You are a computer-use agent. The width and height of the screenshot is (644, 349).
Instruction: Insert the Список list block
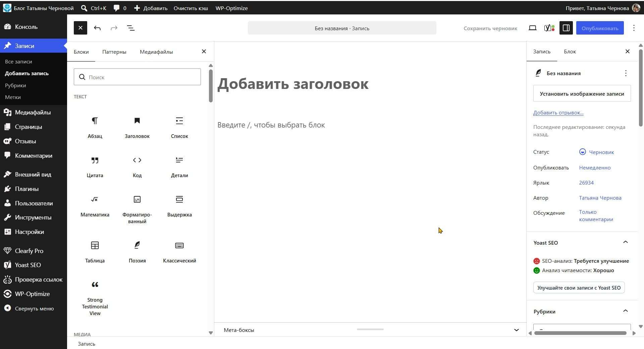[179, 128]
